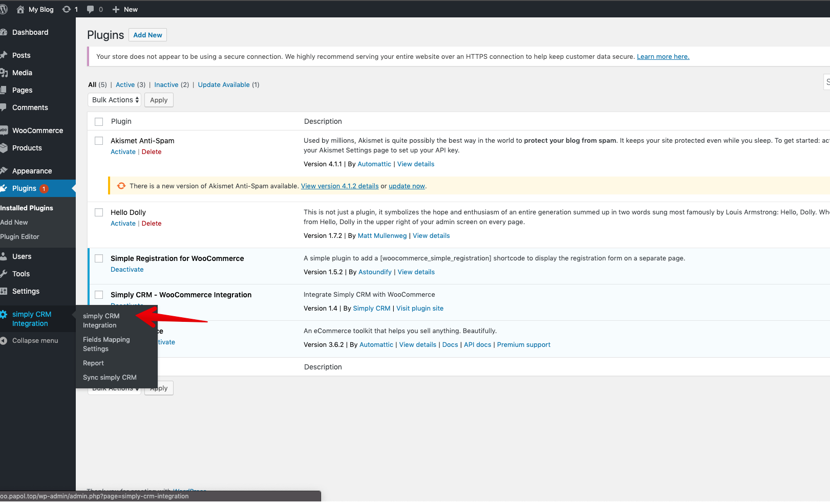Select Fields Mapping Settings in flyout menu
This screenshot has height=504, width=830.
(x=106, y=344)
